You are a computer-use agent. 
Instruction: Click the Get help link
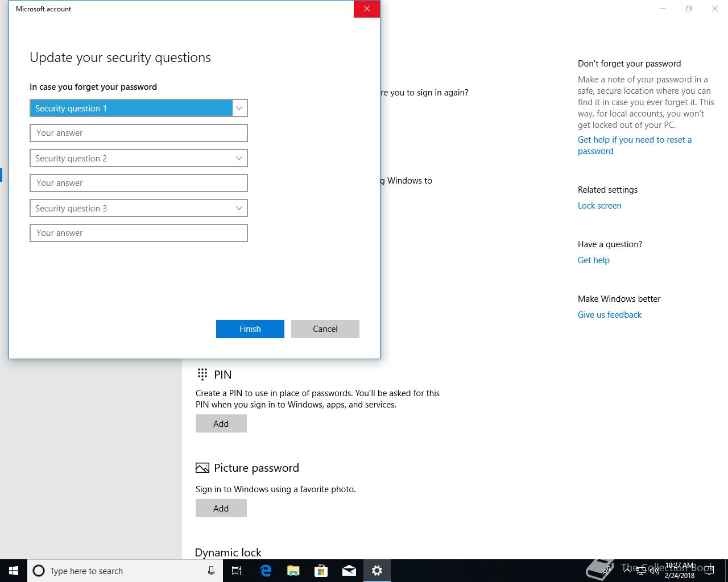pos(594,260)
